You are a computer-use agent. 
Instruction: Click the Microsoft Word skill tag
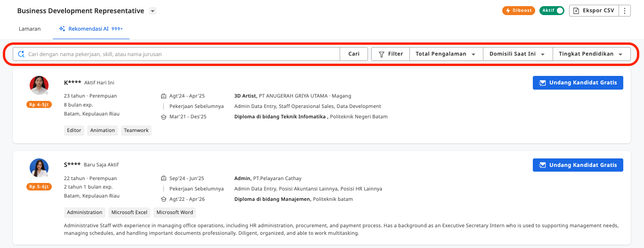click(x=175, y=213)
